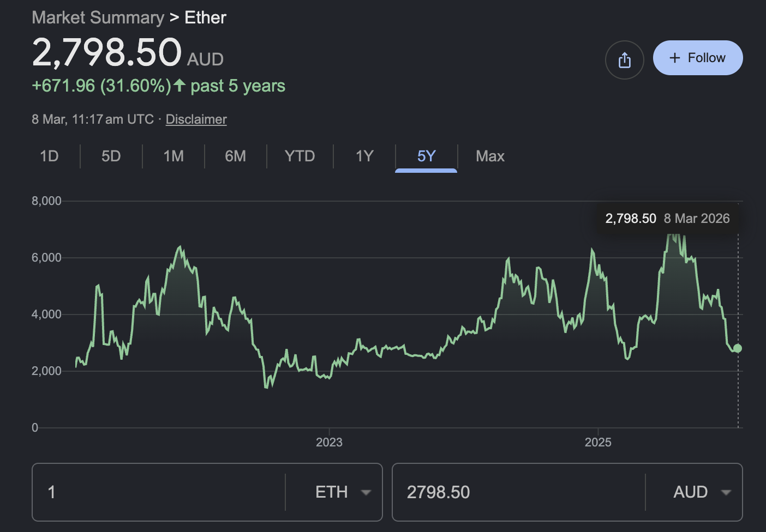Click the green endpoint dot on chart

[x=738, y=348]
